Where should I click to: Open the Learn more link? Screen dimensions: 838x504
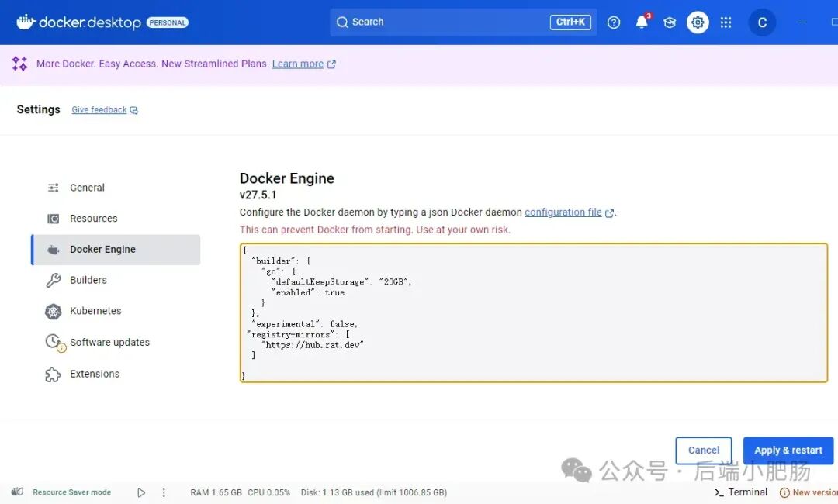298,64
